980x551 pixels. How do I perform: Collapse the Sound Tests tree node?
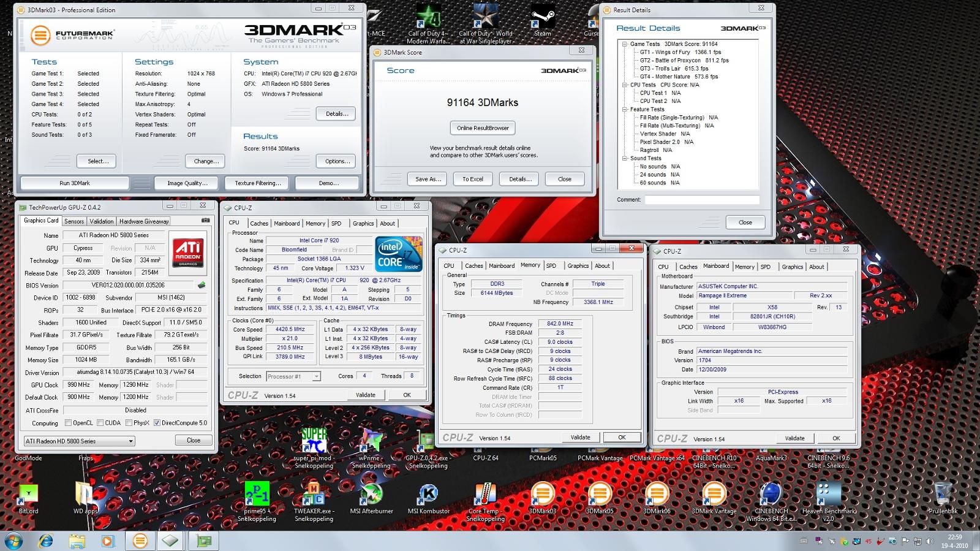624,158
